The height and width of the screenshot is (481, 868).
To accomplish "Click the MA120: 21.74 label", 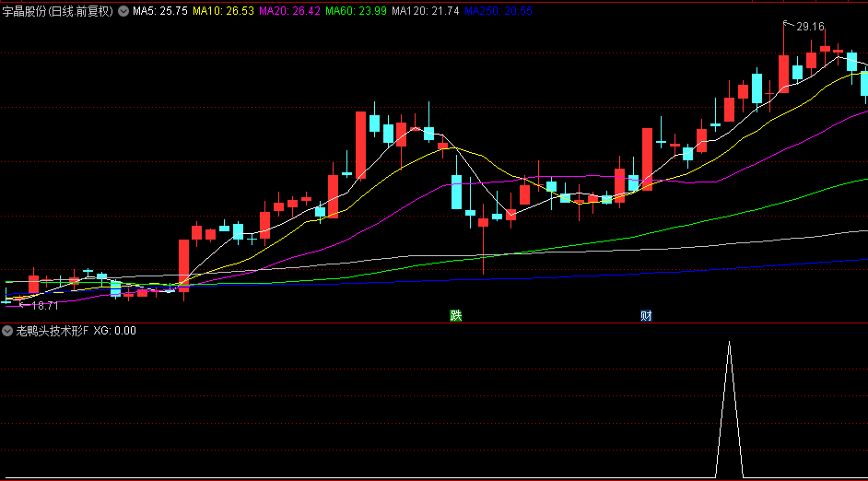I will click(x=425, y=11).
